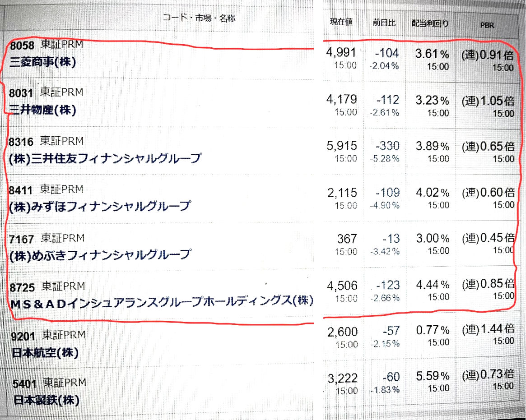This screenshot has width=526, height=420.
Task: Click the 4,991 current price value
Action: (341, 53)
